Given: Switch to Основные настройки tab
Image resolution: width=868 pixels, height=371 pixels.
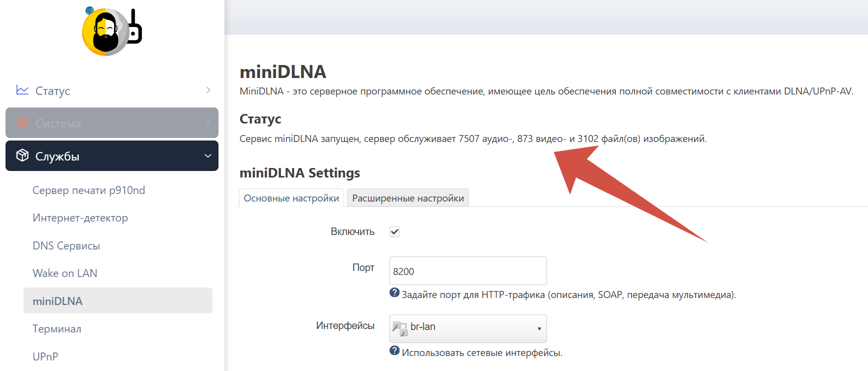Looking at the screenshot, I should point(291,198).
